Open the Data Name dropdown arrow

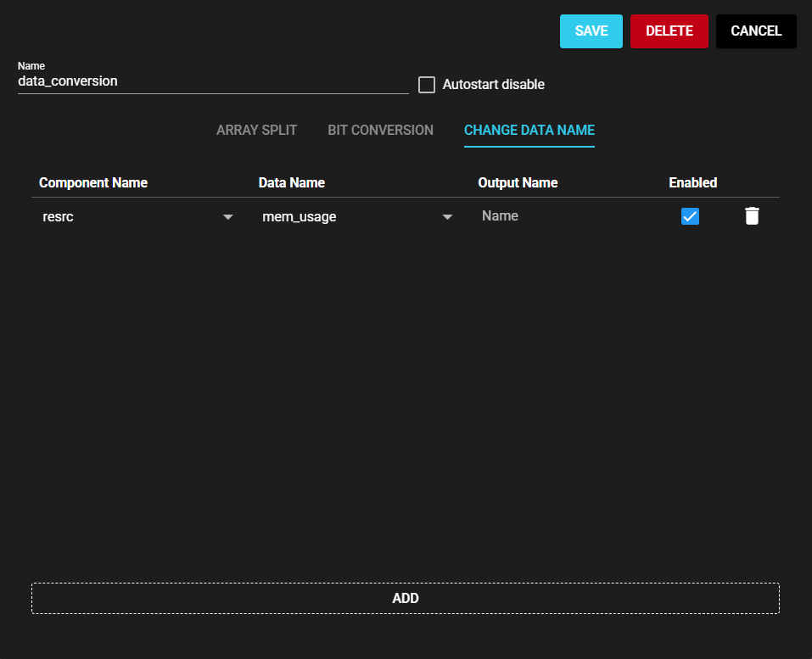[447, 217]
